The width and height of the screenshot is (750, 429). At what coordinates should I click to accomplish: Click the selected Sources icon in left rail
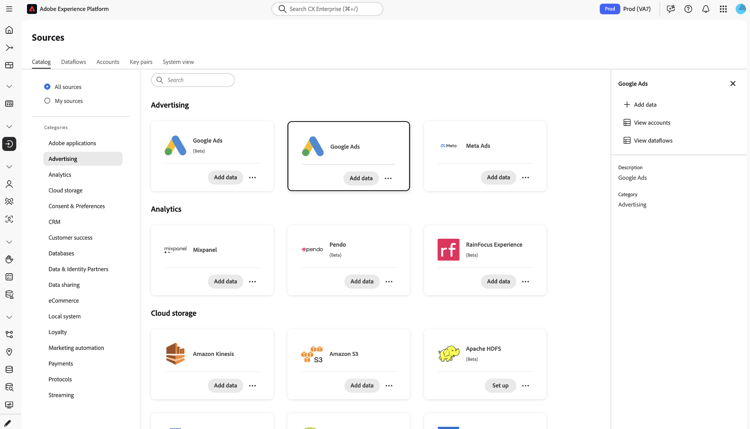pyautogui.click(x=9, y=144)
